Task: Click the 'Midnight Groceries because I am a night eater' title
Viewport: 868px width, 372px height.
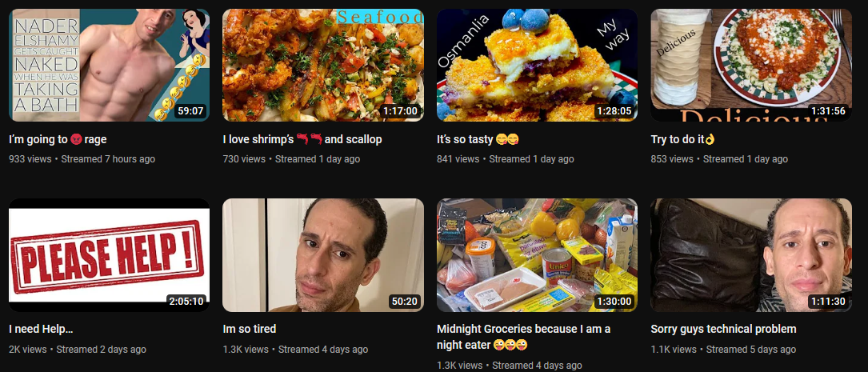Action: click(x=524, y=337)
